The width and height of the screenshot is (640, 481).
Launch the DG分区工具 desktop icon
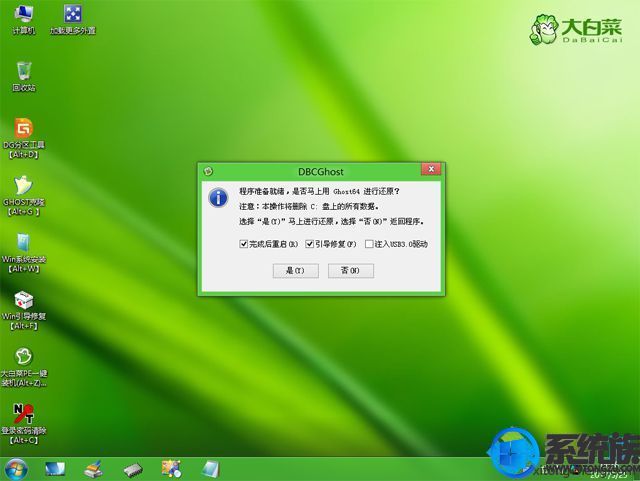[x=24, y=138]
